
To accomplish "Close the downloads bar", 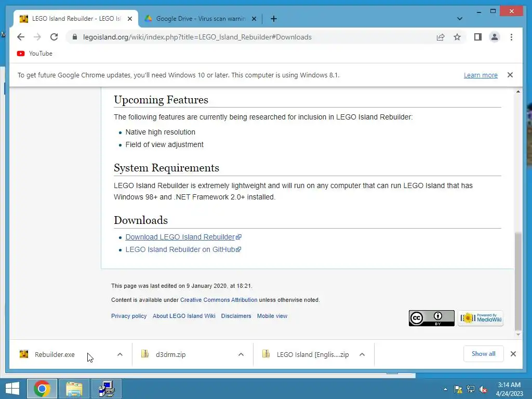I will pyautogui.click(x=513, y=354).
